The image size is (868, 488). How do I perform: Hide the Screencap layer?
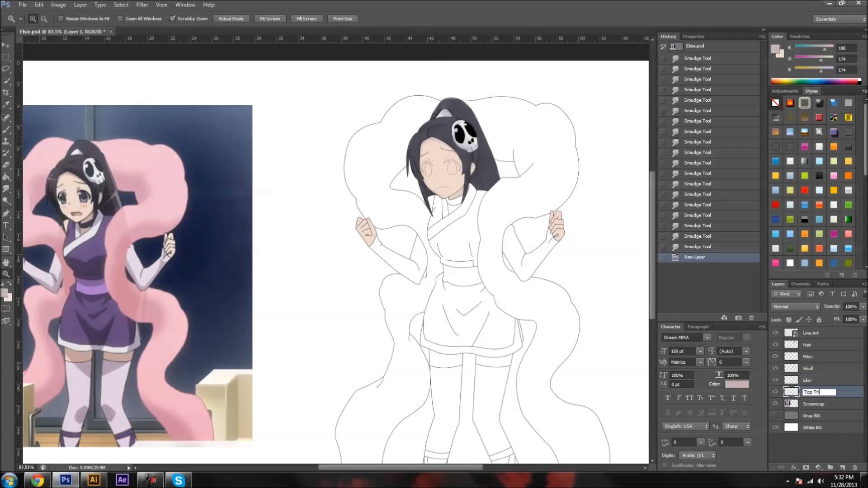(775, 404)
